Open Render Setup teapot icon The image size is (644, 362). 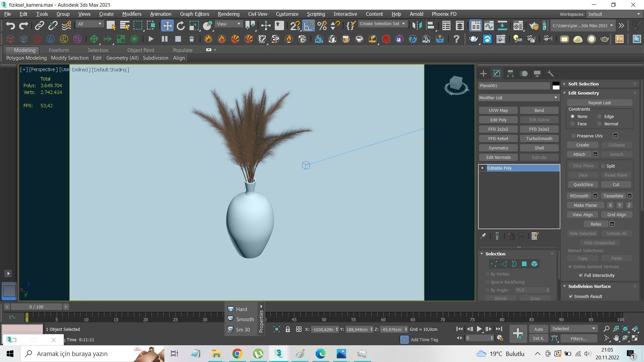click(x=534, y=26)
